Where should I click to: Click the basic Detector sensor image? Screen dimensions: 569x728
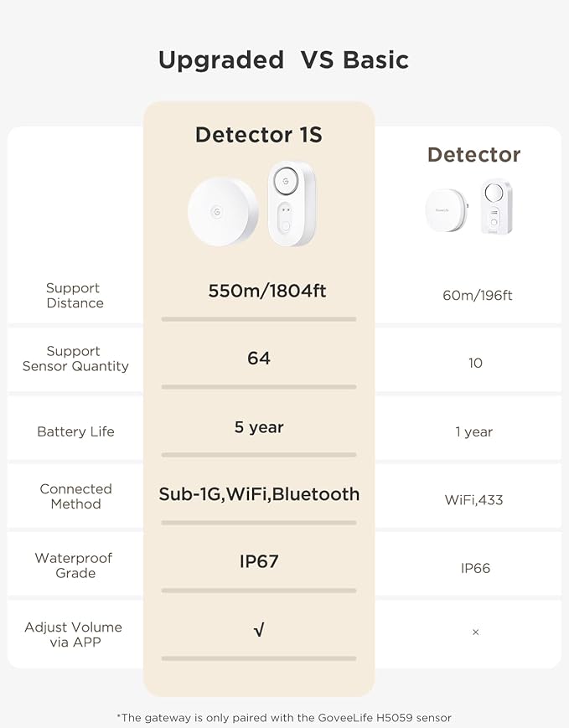[496, 207]
